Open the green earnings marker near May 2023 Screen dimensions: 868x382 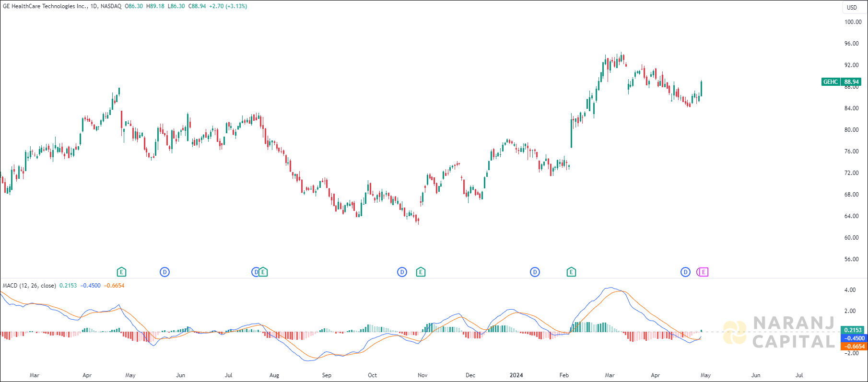(122, 272)
